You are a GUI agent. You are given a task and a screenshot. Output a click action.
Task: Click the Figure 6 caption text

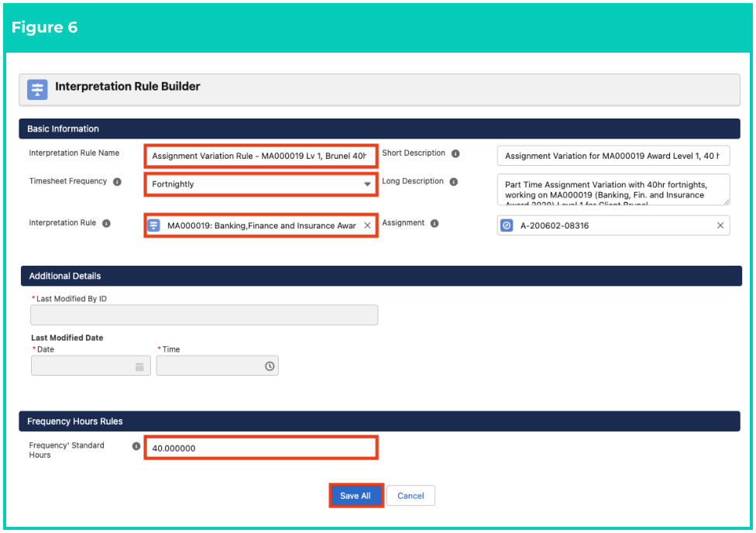pyautogui.click(x=44, y=27)
